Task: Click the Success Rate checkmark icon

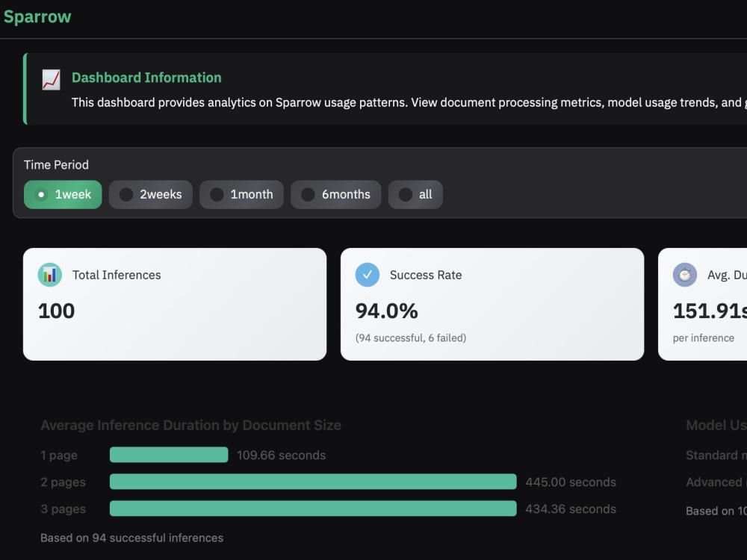Action: tap(368, 275)
